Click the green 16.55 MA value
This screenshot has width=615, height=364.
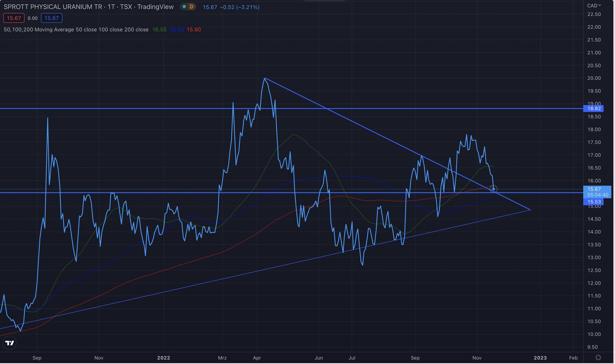pos(159,30)
